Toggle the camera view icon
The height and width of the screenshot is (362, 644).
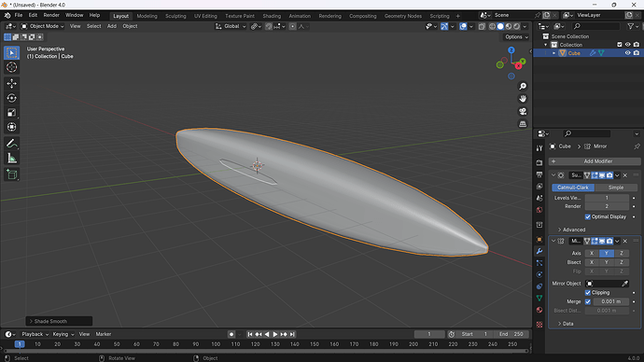523,112
